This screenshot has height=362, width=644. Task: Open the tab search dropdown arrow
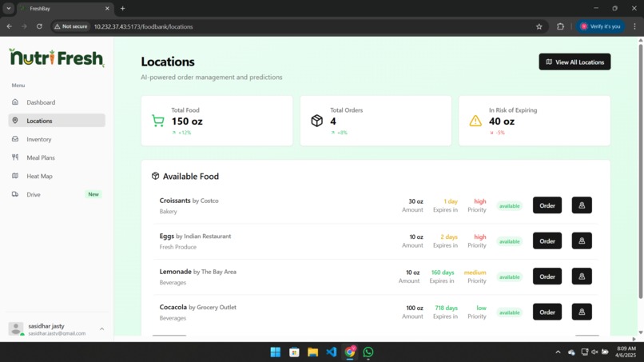point(8,8)
